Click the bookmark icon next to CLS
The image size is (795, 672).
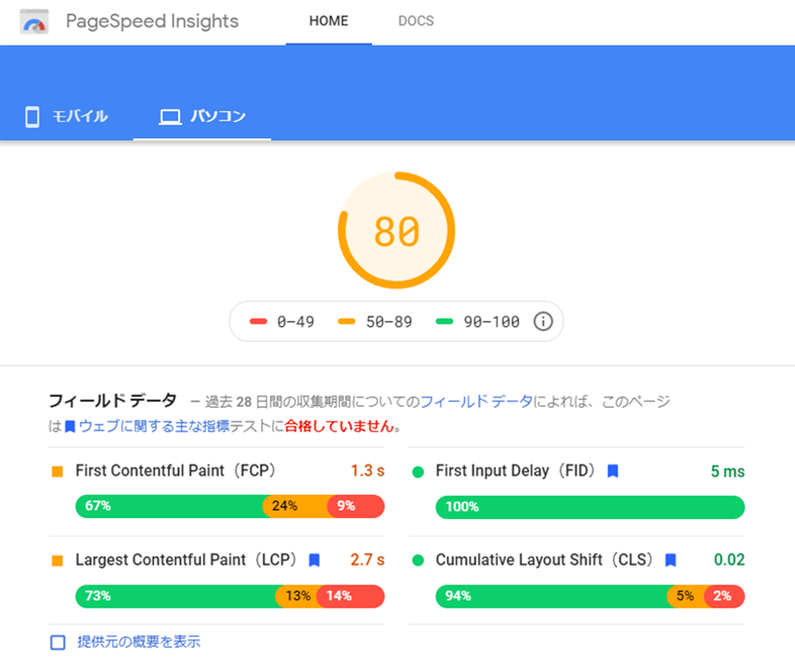point(671,561)
